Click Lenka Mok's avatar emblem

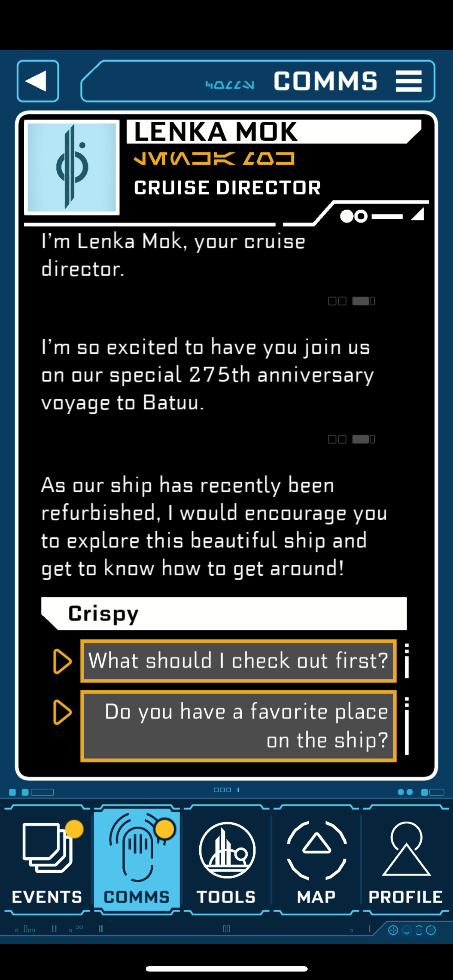click(72, 168)
